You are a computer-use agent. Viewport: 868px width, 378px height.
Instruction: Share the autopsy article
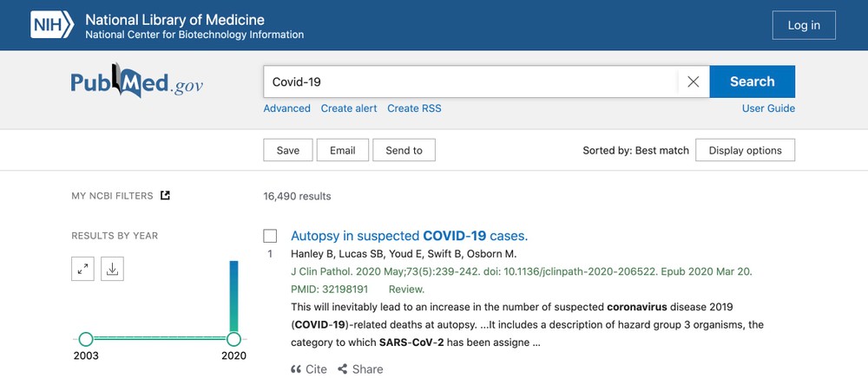pyautogui.click(x=360, y=369)
